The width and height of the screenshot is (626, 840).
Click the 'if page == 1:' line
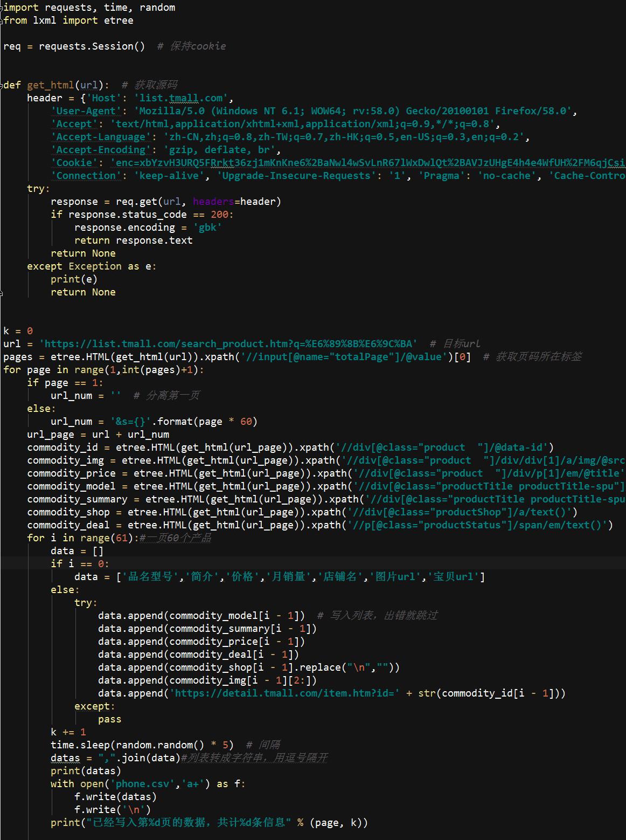(65, 383)
